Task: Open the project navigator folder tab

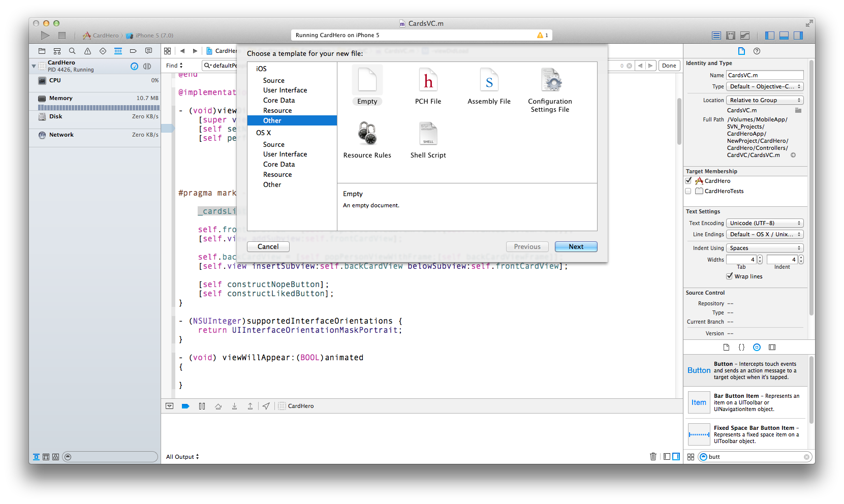Action: point(42,51)
